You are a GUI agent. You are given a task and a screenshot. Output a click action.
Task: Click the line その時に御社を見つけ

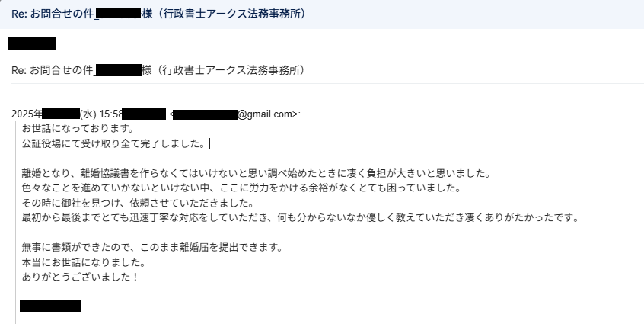(x=138, y=203)
